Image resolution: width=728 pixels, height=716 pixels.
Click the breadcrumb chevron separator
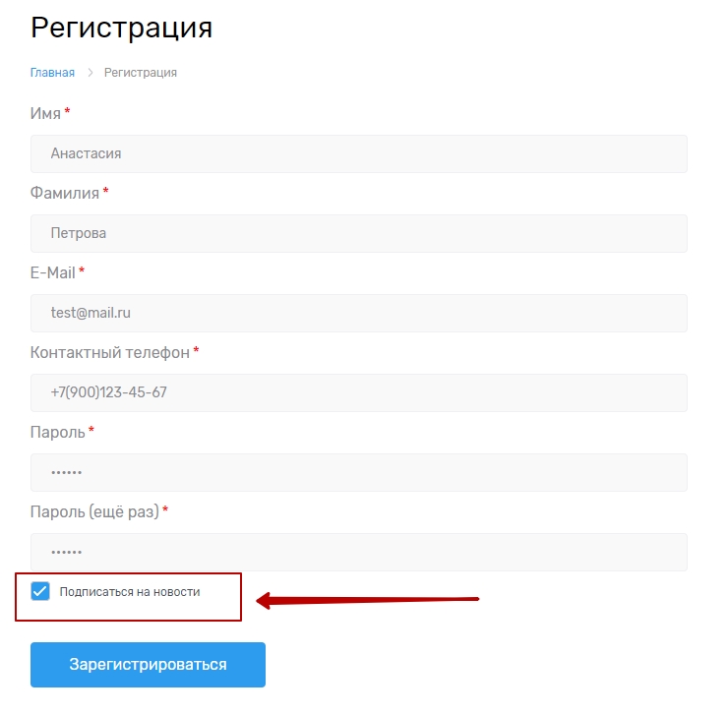click(x=90, y=73)
